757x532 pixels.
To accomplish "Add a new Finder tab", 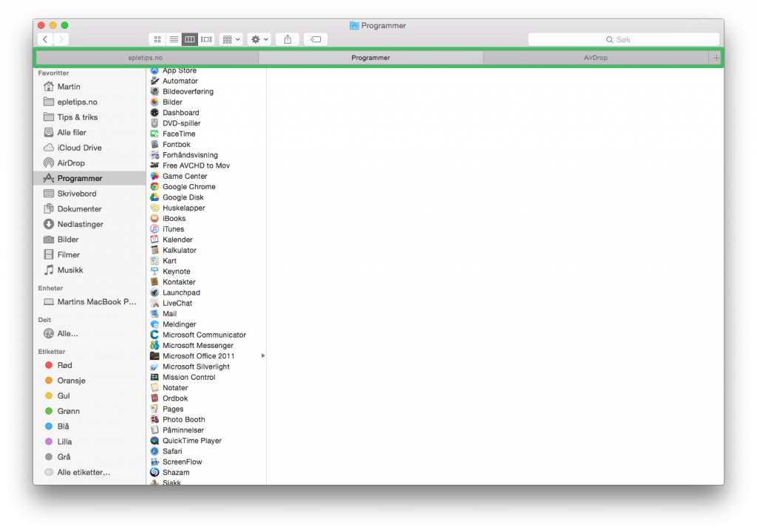I will pyautogui.click(x=716, y=58).
